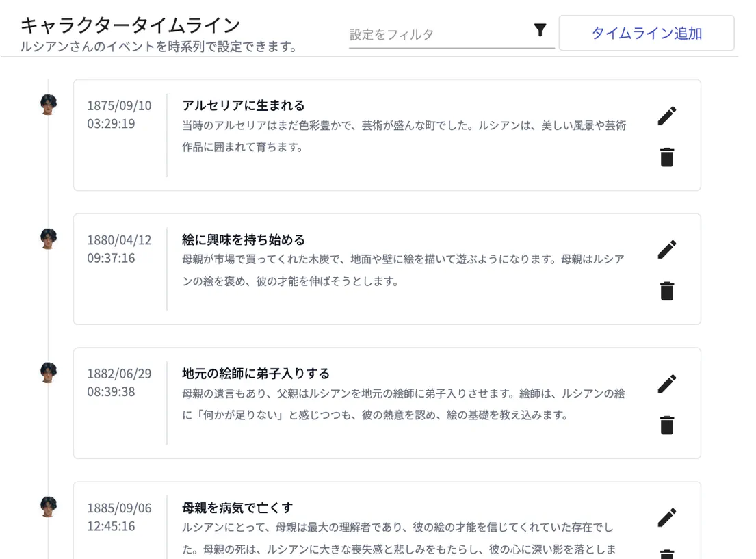Edit the アルセリアに生まれる event
The image size is (756, 559).
coord(666,116)
